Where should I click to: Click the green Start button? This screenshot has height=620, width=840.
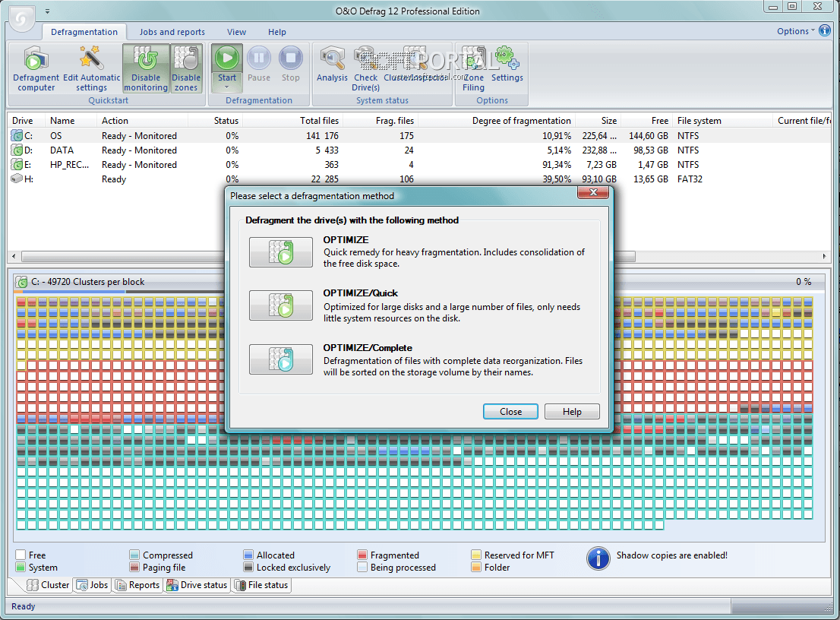tap(226, 59)
